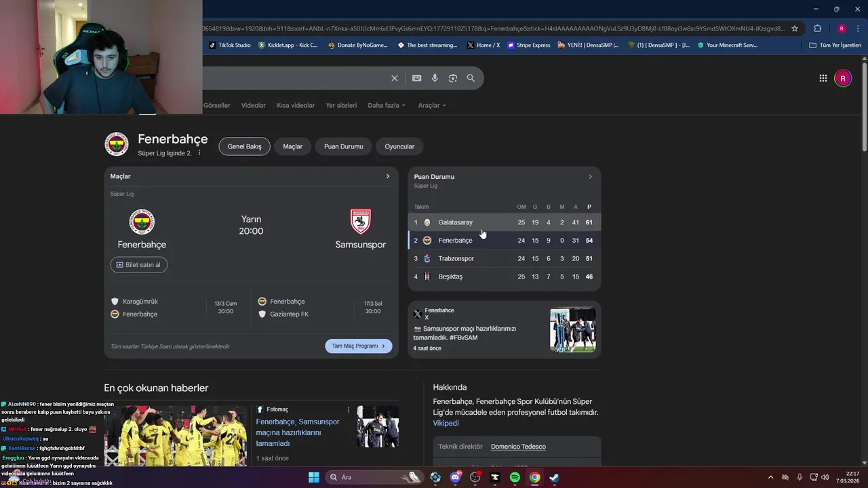
Task: Open the Fenerbahçe X post training thumbnail
Action: pyautogui.click(x=573, y=330)
